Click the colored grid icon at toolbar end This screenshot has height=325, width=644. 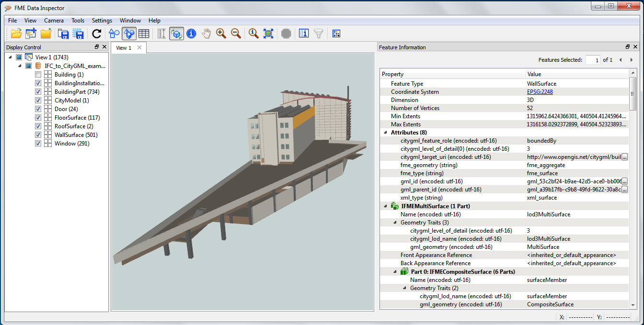(x=336, y=34)
